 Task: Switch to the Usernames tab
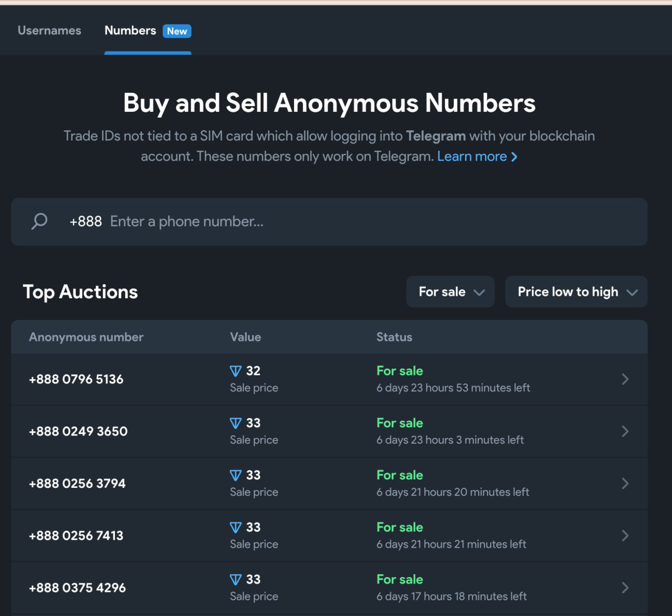[x=49, y=30]
